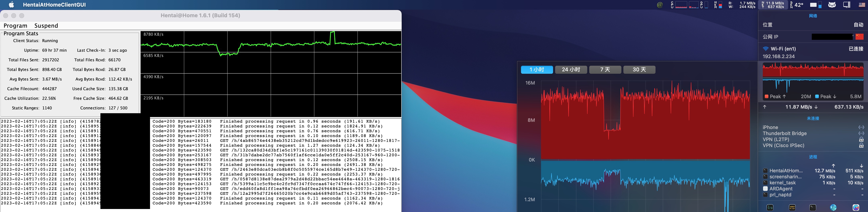868x212 pixels.
Task: Select the prl_naptd process row
Action: (813, 195)
